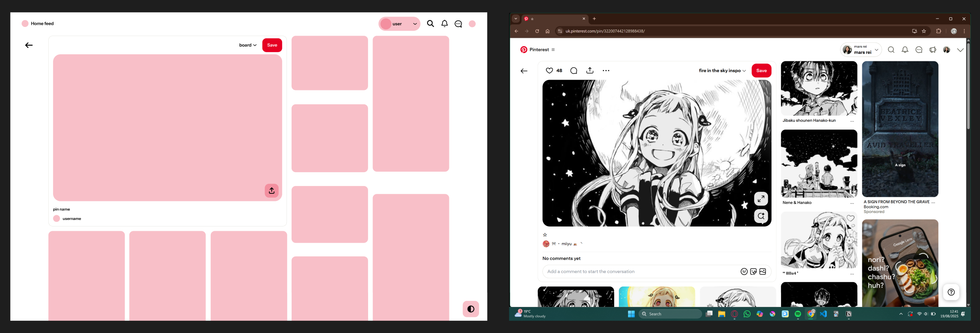Image resolution: width=980 pixels, height=333 pixels.
Task: Open Pinterest notifications bell beside mars rei
Action: 905,50
